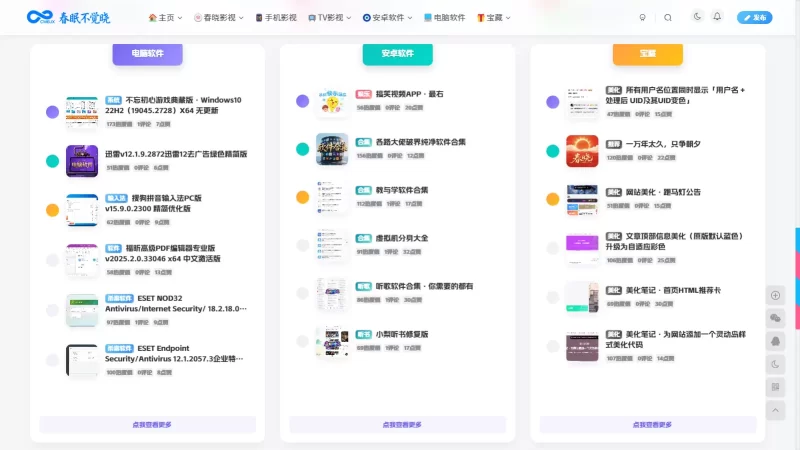Open 安卓软件 in the top nav bar
This screenshot has width=800, height=450.
tap(388, 17)
